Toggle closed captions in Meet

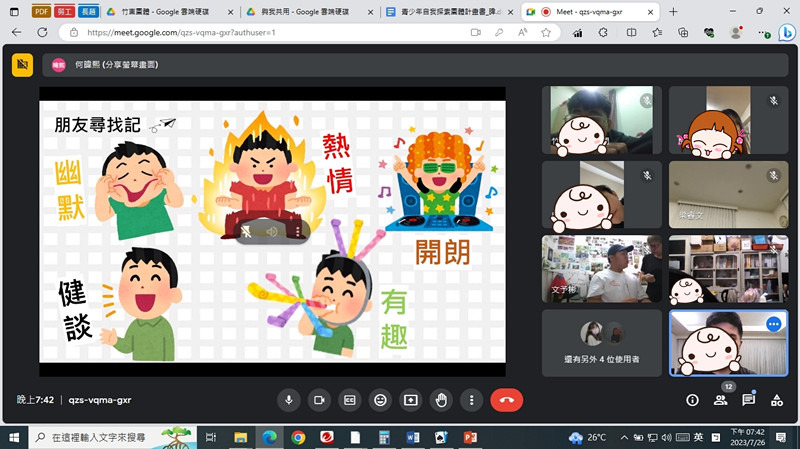pyautogui.click(x=350, y=400)
